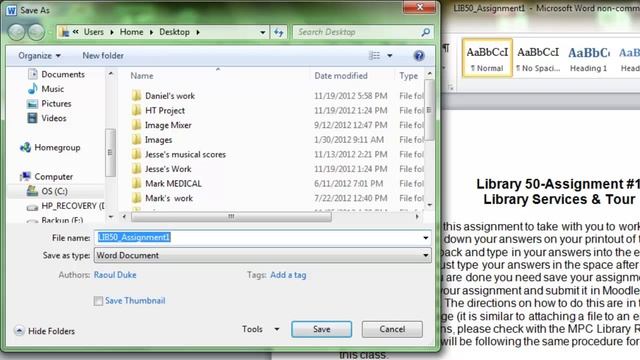This screenshot has height=360, width=640.
Task: Click the Word icon in Save As title bar
Action: (x=11, y=10)
